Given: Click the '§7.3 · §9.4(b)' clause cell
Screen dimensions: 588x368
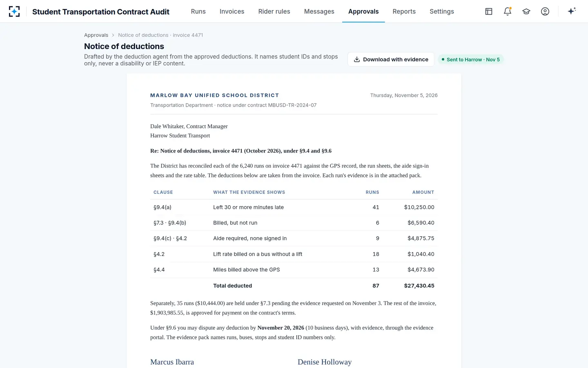Looking at the screenshot, I should (x=170, y=223).
